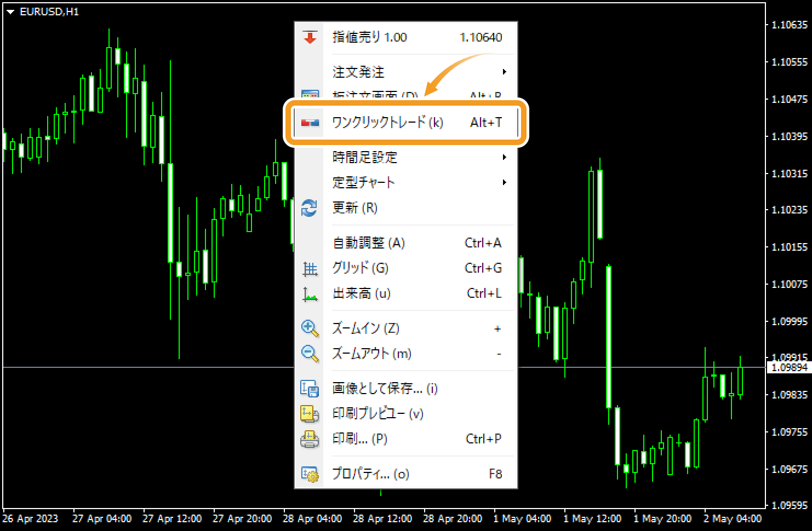Click the current price label 1.09894

tap(789, 367)
